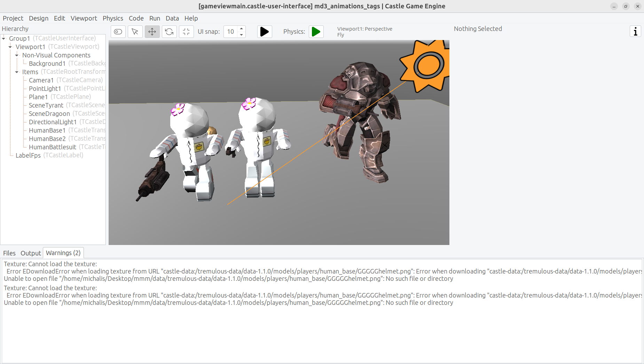Select SceneDragoon in the hierarchy
The image size is (644, 364).
[x=49, y=113]
